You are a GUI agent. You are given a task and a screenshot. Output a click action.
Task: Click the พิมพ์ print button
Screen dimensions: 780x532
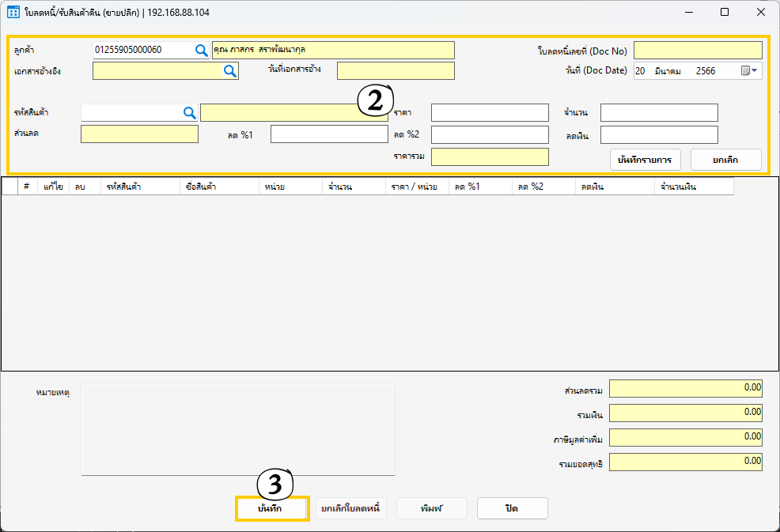tap(431, 508)
